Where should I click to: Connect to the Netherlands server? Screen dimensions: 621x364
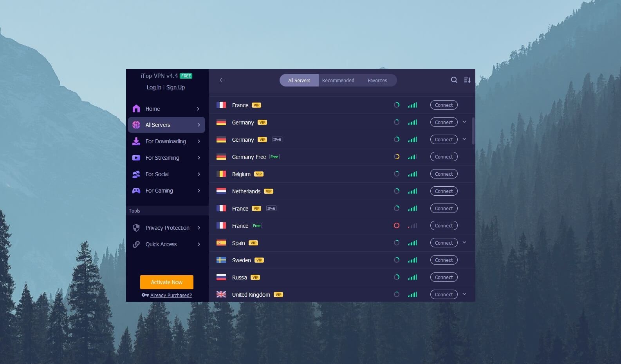click(444, 191)
